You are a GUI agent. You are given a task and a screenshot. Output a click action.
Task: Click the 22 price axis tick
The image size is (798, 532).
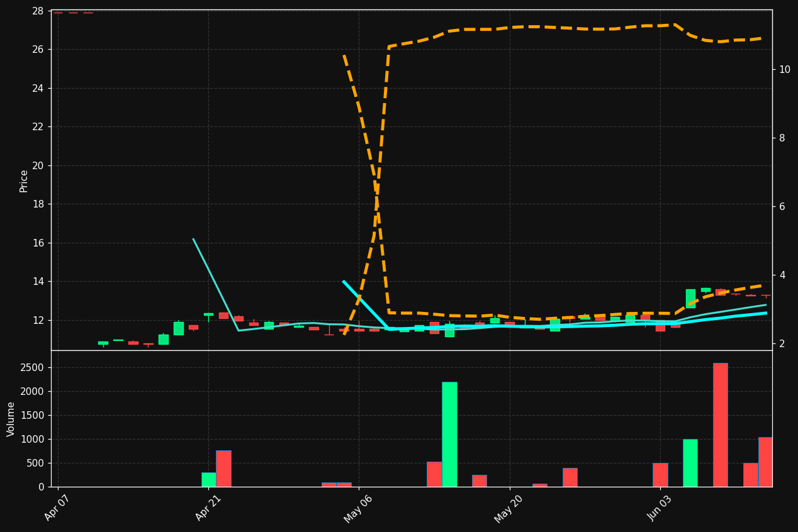click(x=37, y=127)
